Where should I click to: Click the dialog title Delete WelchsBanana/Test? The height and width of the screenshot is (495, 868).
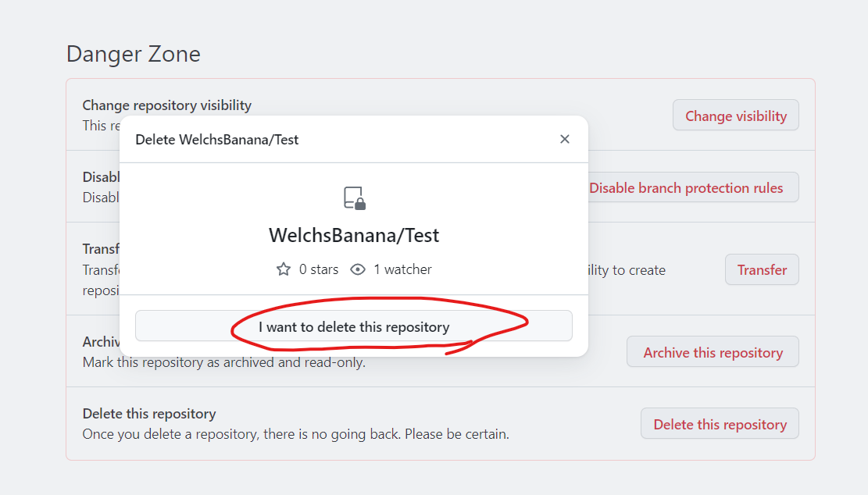tap(217, 140)
